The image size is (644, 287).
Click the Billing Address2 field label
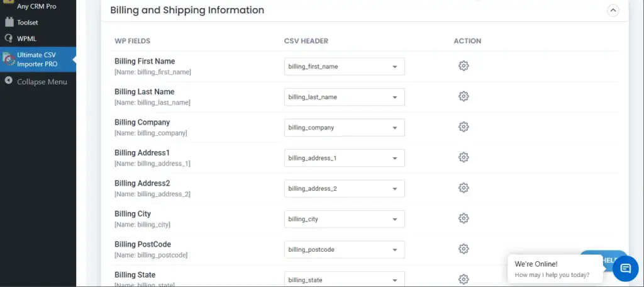point(142,183)
